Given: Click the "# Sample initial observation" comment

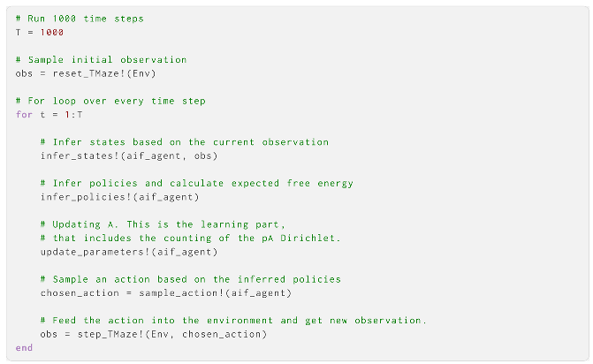Looking at the screenshot, I should (101, 59).
